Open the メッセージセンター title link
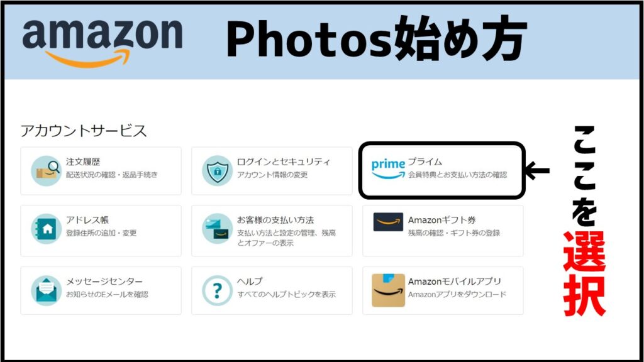Viewport: 644px width, 362px height. [104, 282]
